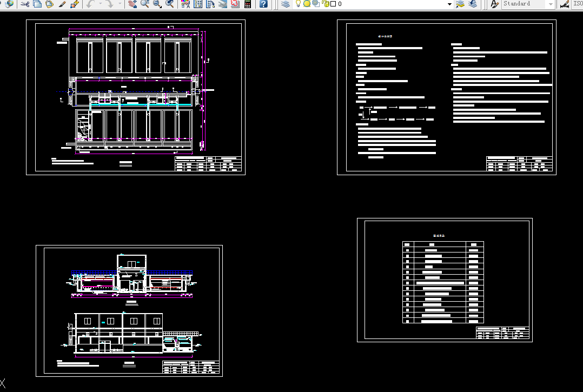Expand the Redo history dropdown arrow
Viewport: 583px width, 392px height.
(x=120, y=4)
